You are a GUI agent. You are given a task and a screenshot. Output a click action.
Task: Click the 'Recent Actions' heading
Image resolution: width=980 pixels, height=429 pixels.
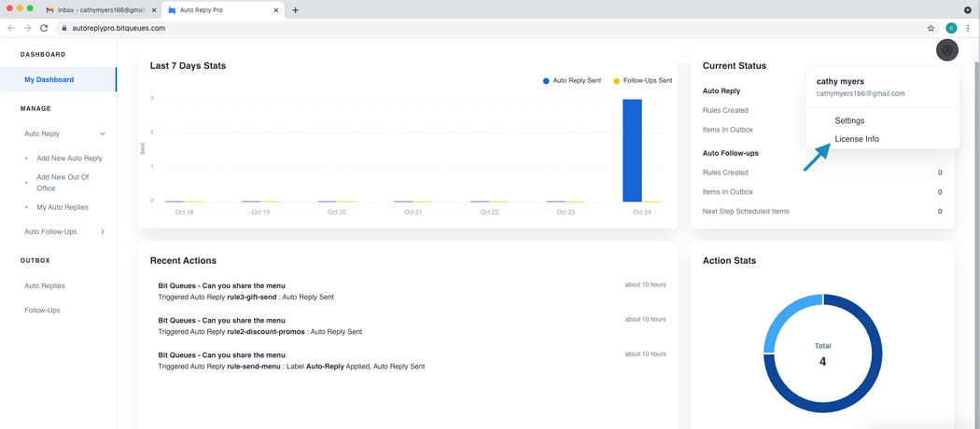pos(183,260)
